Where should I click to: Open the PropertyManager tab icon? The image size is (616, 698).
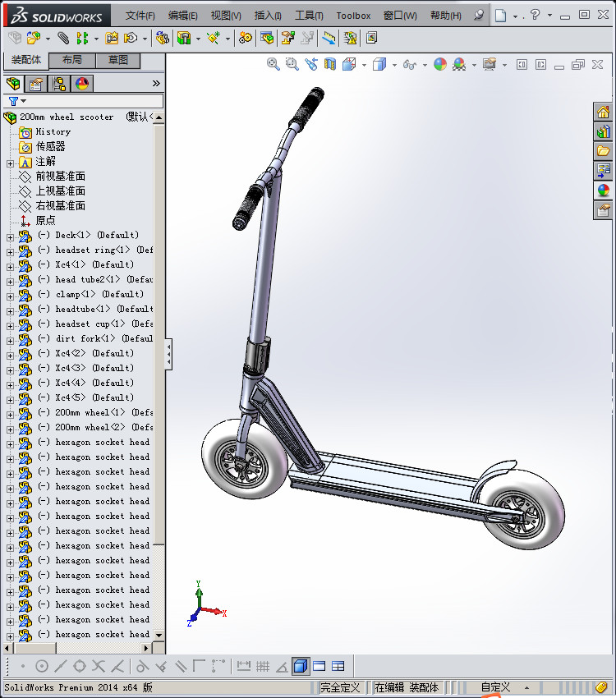[x=36, y=83]
